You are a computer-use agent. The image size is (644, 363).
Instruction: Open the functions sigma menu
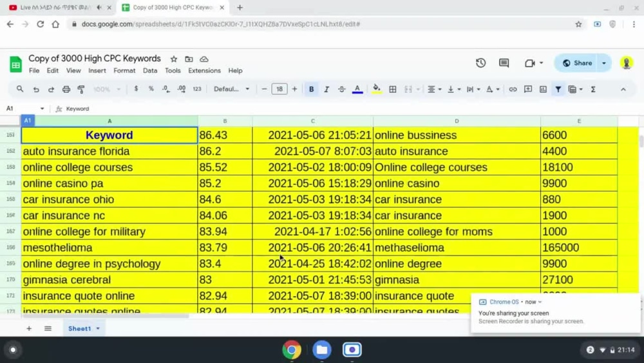[593, 89]
